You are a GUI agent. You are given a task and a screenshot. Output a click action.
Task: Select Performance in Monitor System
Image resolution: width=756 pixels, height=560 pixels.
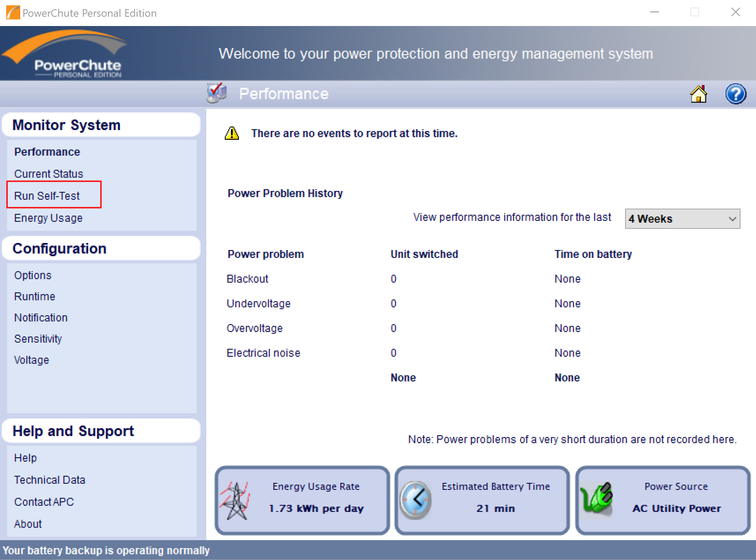tap(47, 152)
